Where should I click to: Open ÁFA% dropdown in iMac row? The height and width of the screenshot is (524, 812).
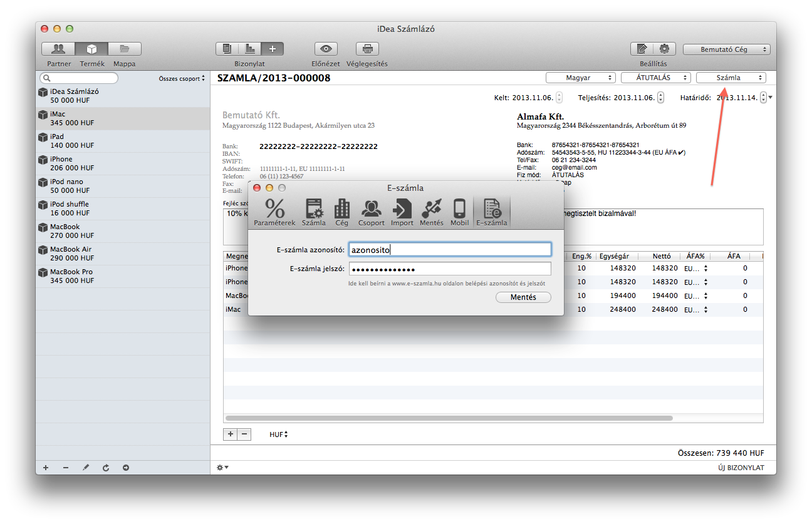point(695,309)
